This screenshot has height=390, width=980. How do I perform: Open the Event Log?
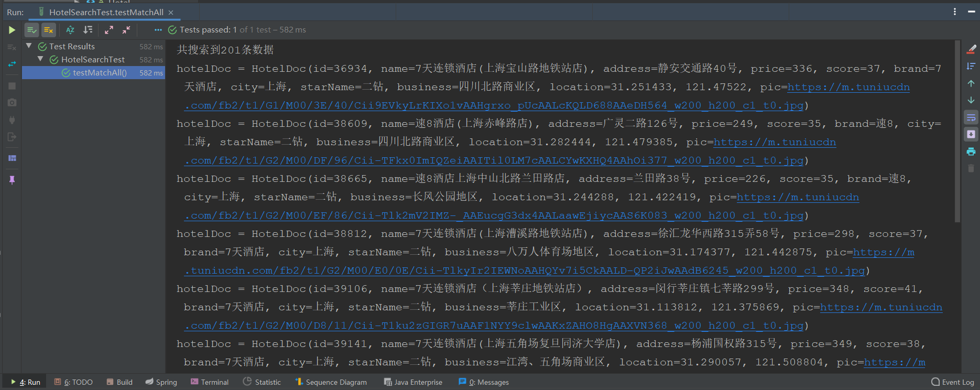[x=953, y=382]
